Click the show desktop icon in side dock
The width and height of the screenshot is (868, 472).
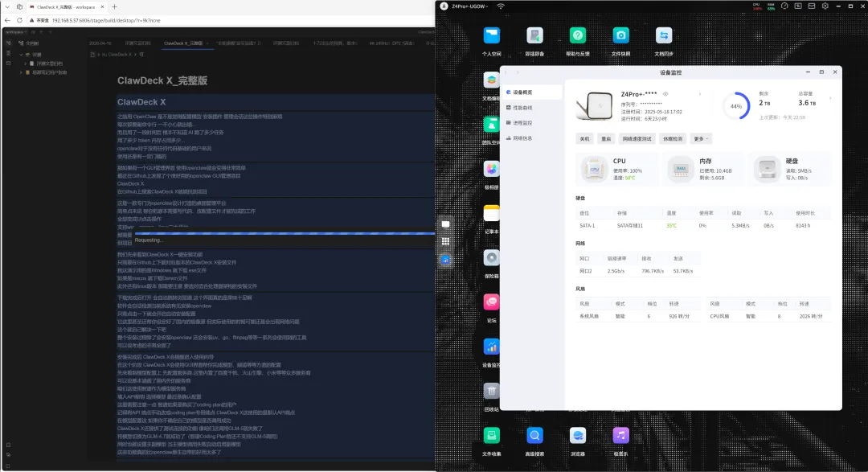tap(445, 224)
